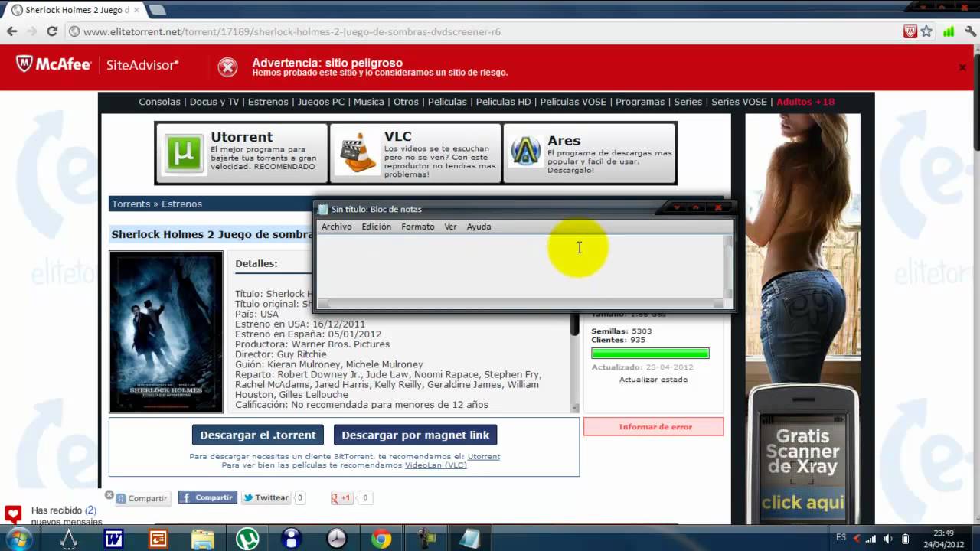Click the McAfee shield icon in address bar

910,31
